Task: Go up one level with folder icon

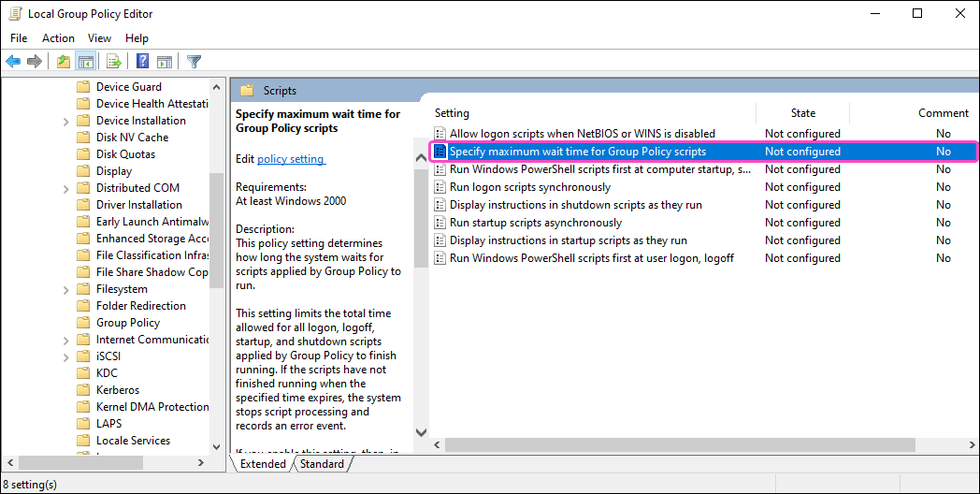Action: tap(64, 61)
